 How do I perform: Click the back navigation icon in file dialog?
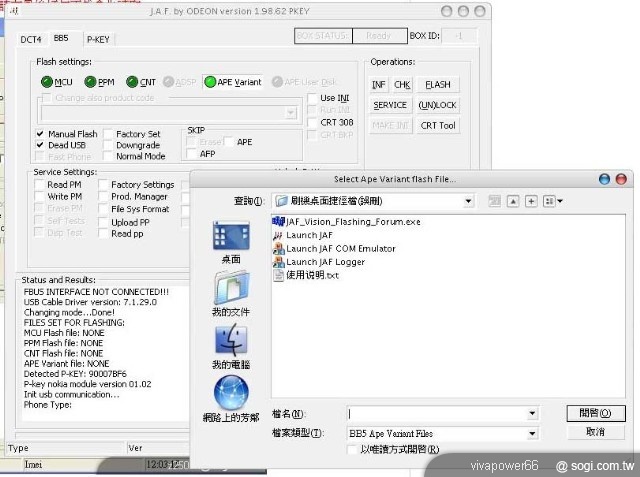495,201
